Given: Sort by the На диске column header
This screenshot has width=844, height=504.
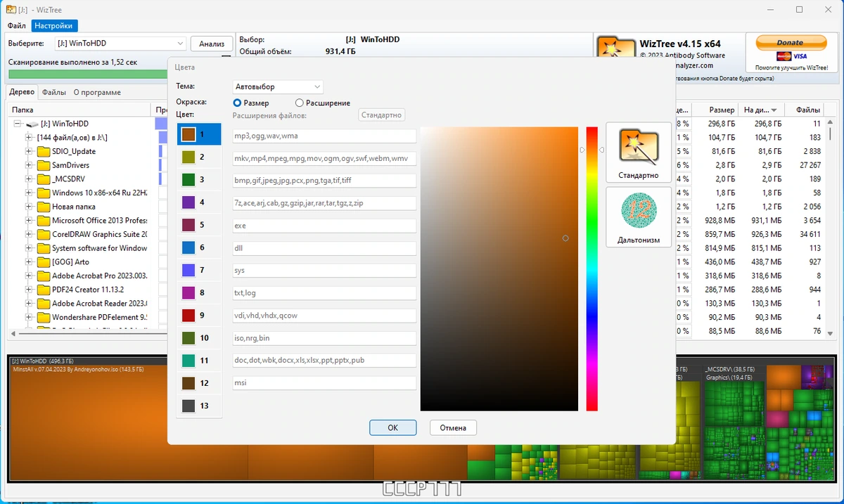Looking at the screenshot, I should click(762, 110).
